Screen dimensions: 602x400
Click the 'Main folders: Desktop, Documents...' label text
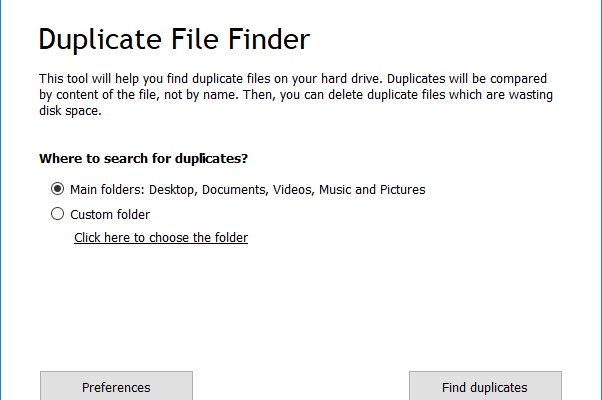coord(248,190)
